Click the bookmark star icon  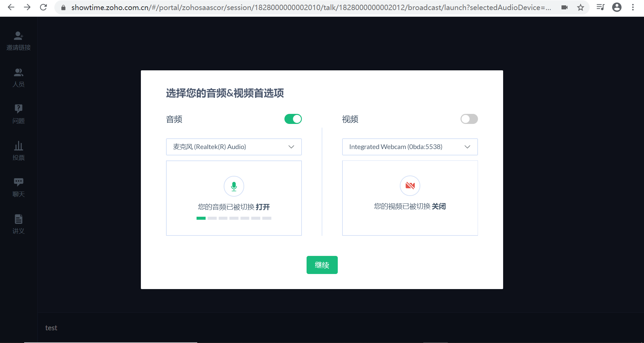point(581,7)
